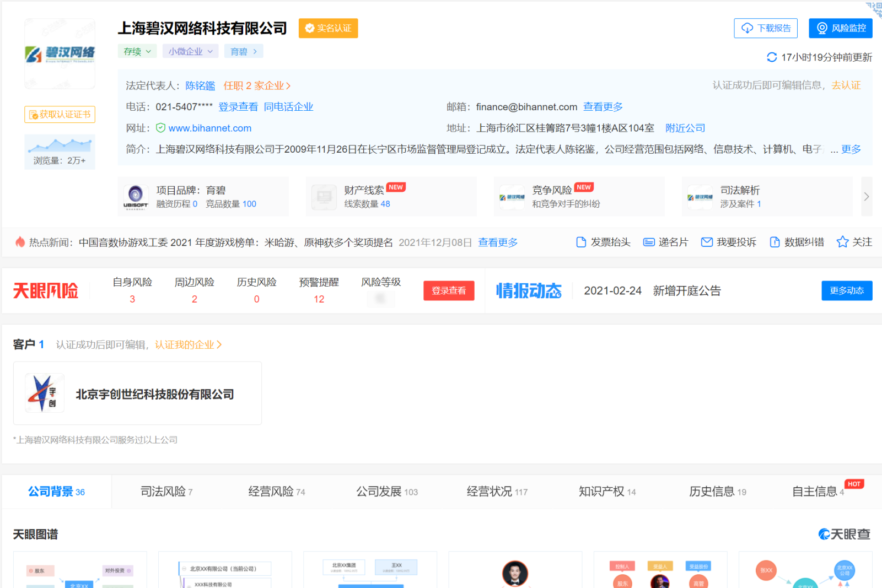Switch to 经营风险 tab
The width and height of the screenshot is (882, 588).
pyautogui.click(x=277, y=492)
